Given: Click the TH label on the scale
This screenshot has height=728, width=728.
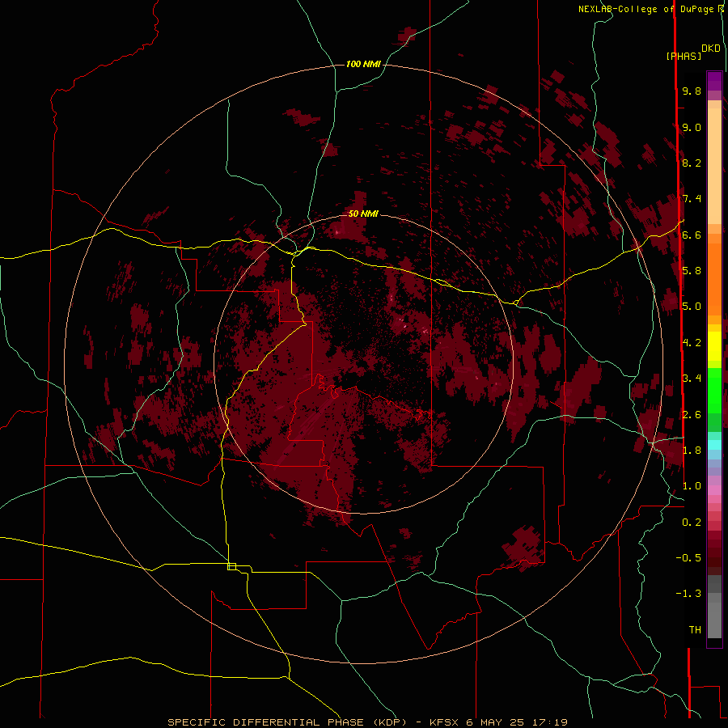Looking at the screenshot, I should click(x=695, y=630).
